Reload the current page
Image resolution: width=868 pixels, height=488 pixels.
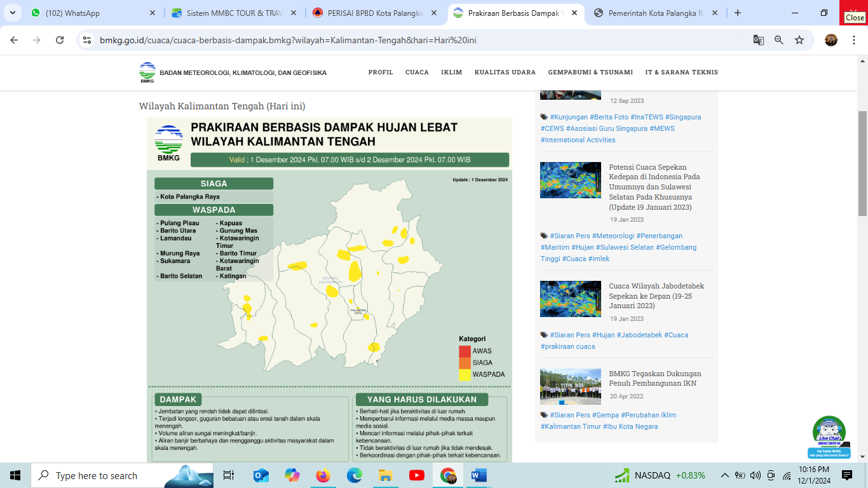(60, 40)
